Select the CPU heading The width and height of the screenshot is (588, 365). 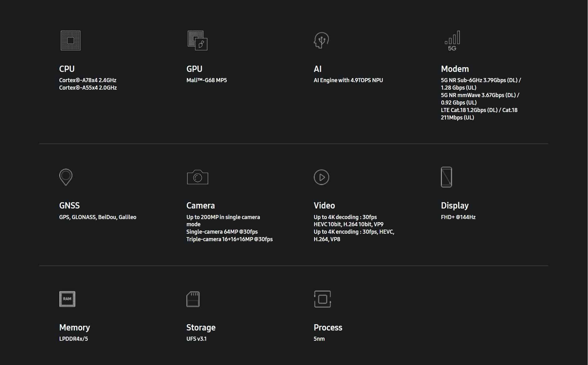[67, 69]
